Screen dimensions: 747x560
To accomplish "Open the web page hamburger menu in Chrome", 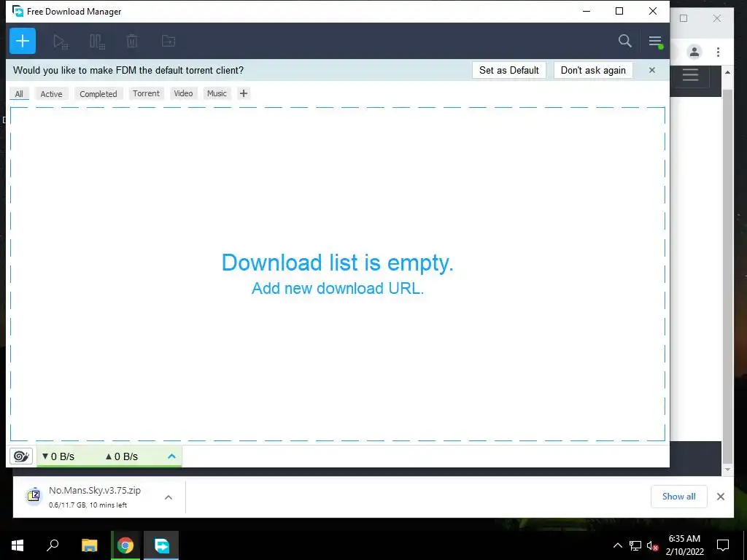I will [x=690, y=75].
